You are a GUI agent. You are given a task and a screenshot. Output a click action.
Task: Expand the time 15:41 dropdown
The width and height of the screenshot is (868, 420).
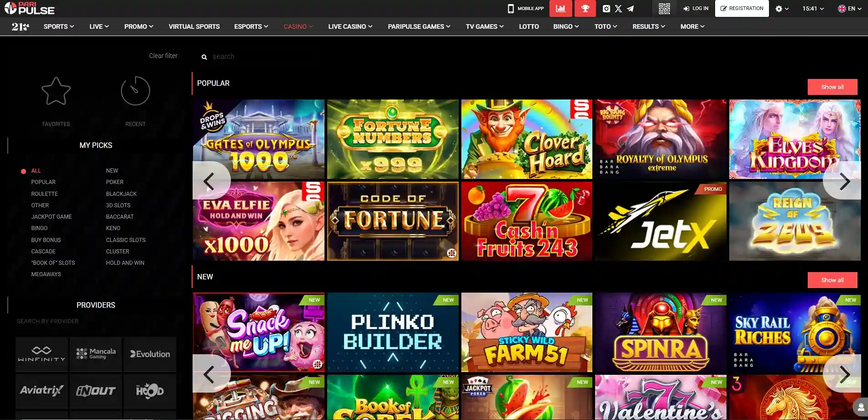point(813,9)
